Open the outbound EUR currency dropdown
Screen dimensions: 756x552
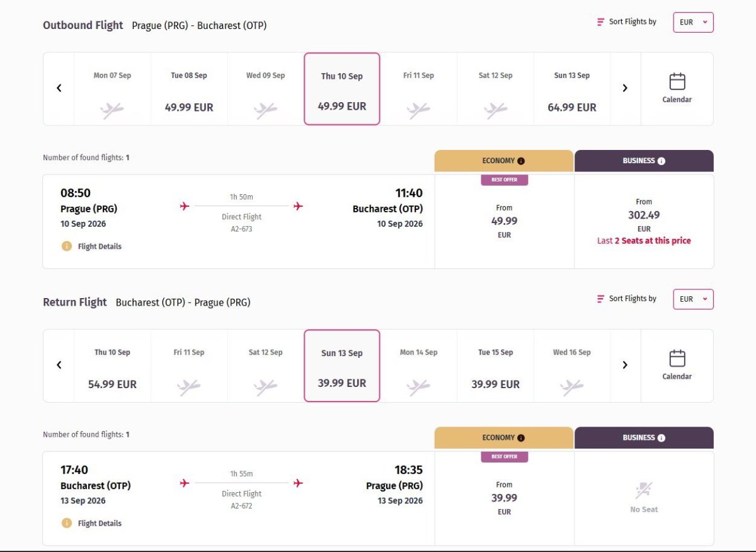693,22
